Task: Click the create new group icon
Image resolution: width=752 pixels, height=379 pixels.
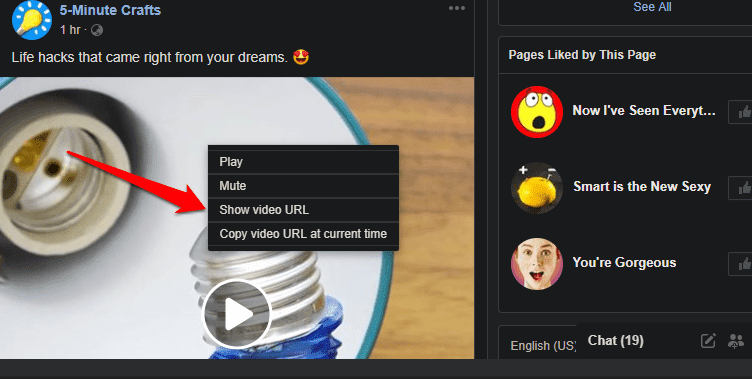Action: coord(736,341)
